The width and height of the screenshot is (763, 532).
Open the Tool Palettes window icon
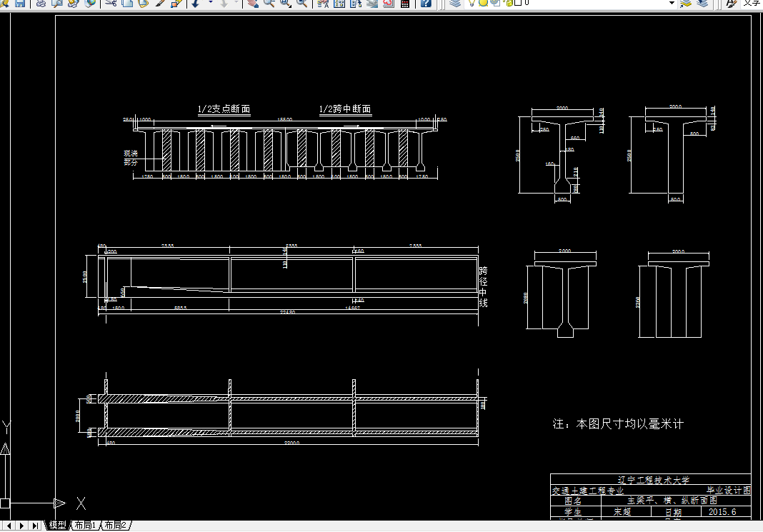[x=356, y=4]
